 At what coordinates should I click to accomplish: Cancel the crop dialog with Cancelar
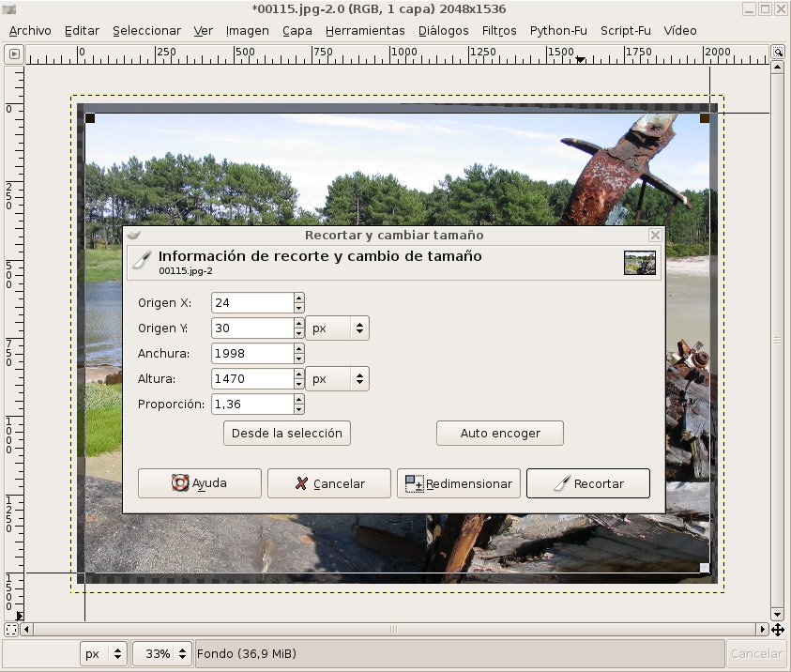tap(329, 483)
